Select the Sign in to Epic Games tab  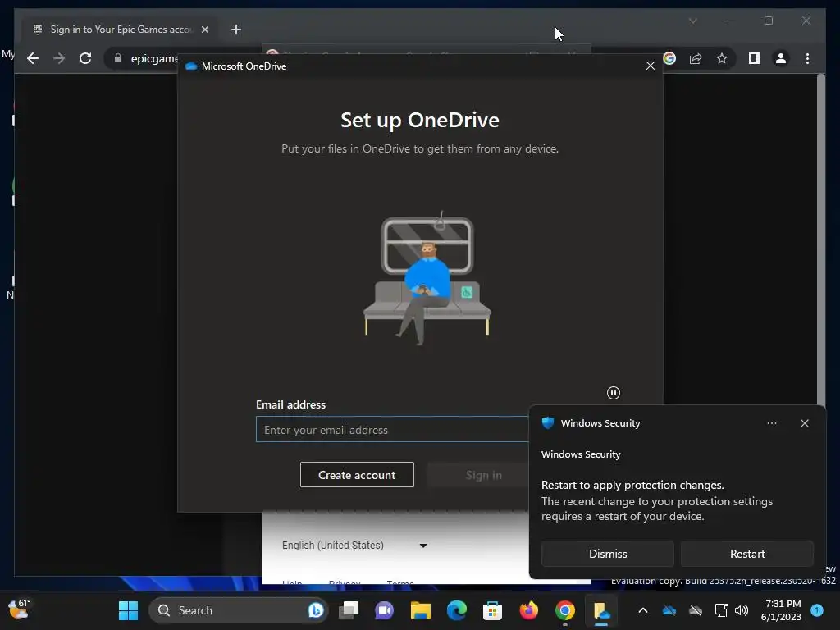click(121, 30)
